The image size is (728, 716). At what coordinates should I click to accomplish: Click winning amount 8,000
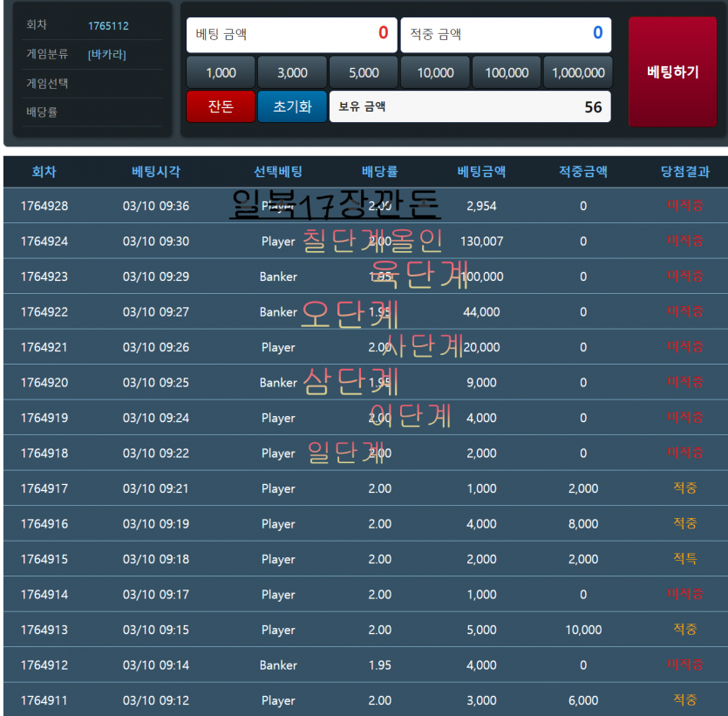pyautogui.click(x=583, y=524)
